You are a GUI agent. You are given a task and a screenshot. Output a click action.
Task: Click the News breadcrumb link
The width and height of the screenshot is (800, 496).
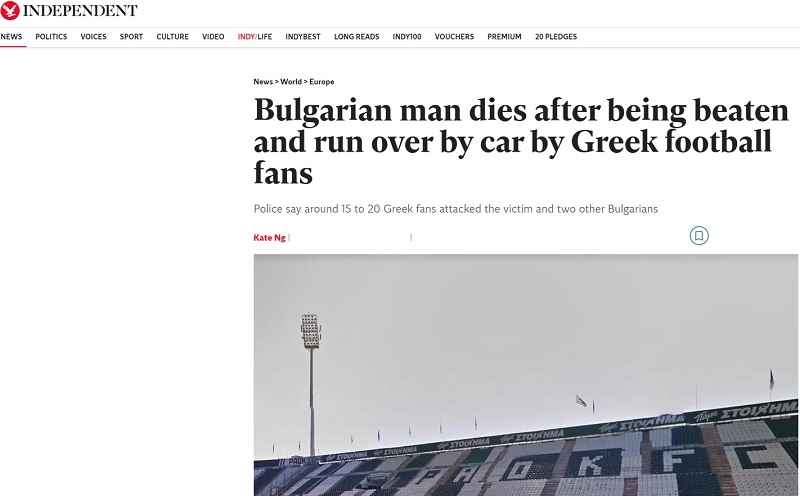point(263,82)
